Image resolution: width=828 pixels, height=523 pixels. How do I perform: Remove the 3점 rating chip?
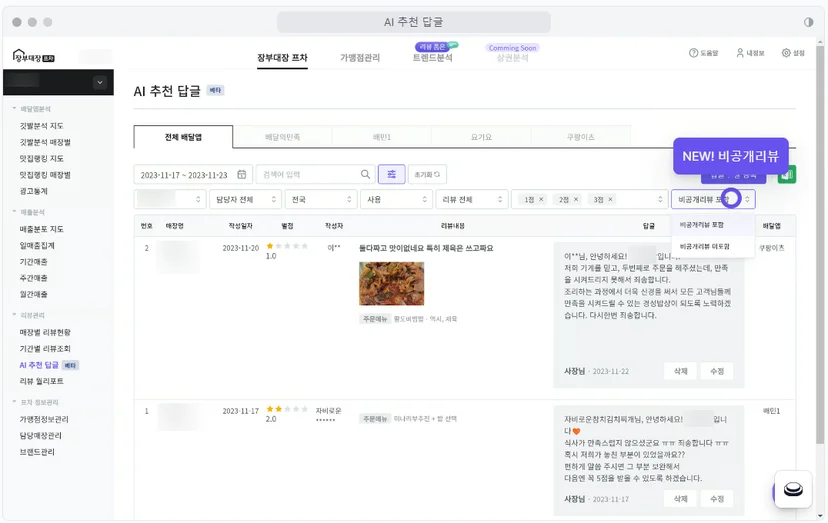610,200
